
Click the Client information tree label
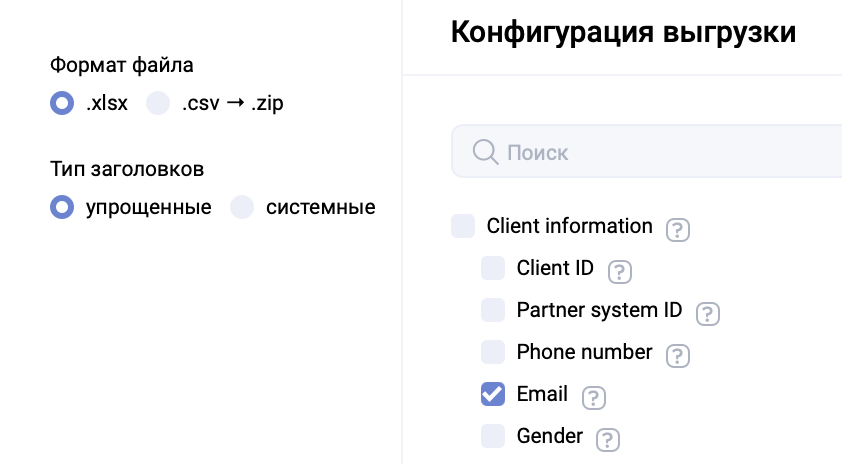(569, 226)
